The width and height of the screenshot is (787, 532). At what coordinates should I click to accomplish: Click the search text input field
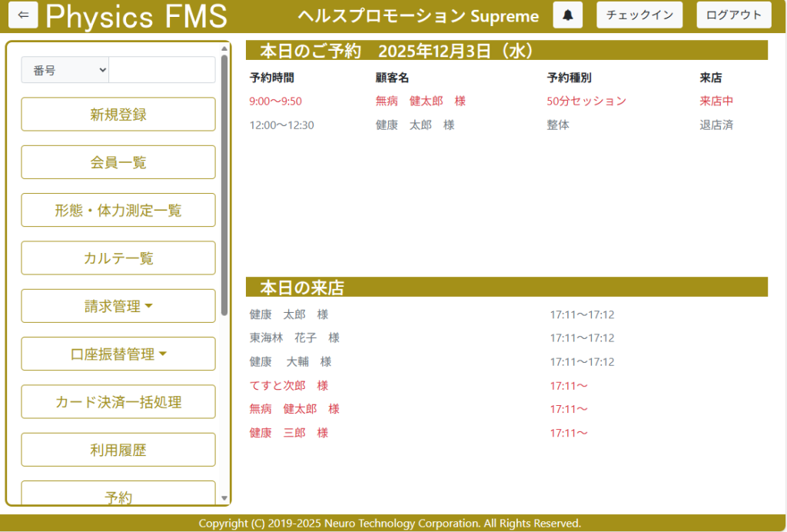coord(161,70)
